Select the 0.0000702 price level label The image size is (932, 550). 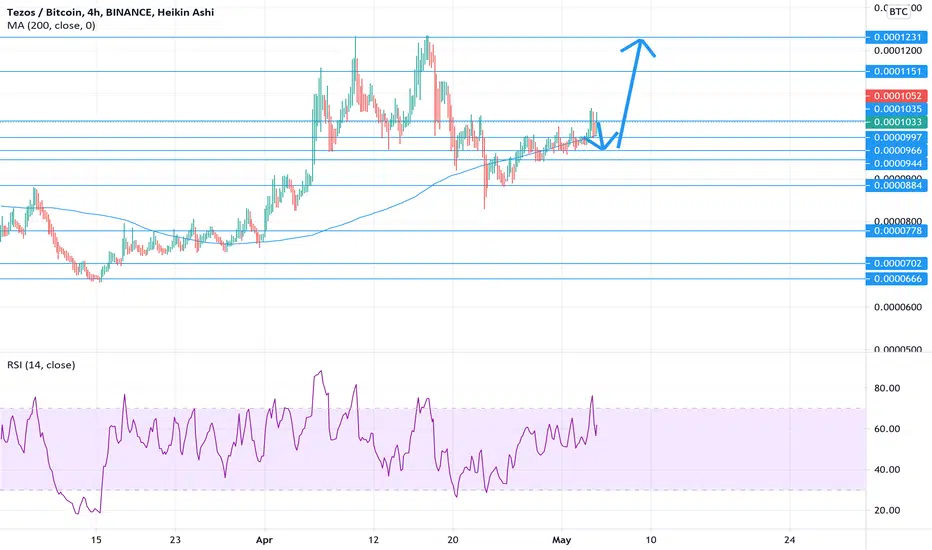point(896,263)
